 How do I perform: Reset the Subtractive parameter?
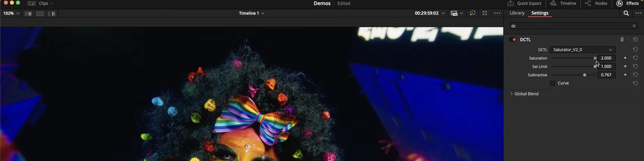(x=635, y=75)
